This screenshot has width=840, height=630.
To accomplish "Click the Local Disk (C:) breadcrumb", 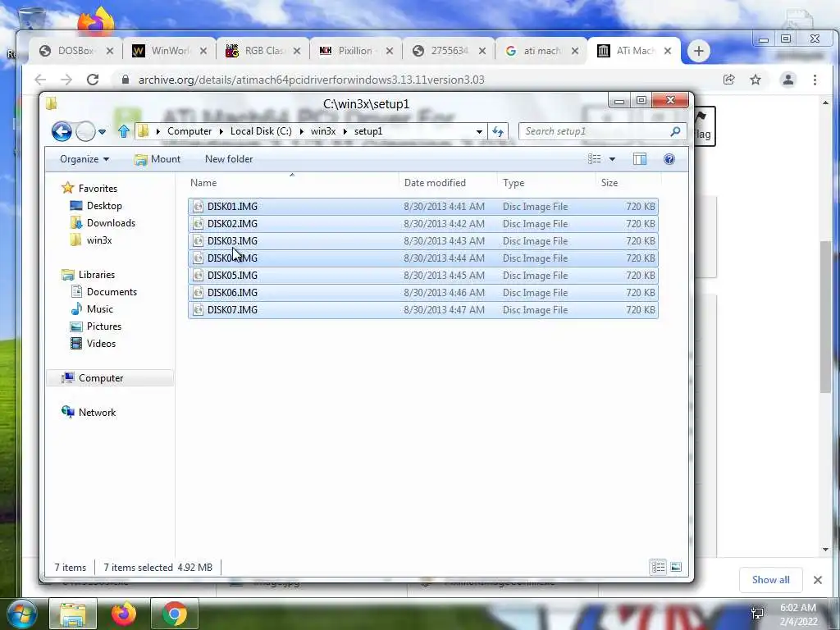I will coord(261,131).
